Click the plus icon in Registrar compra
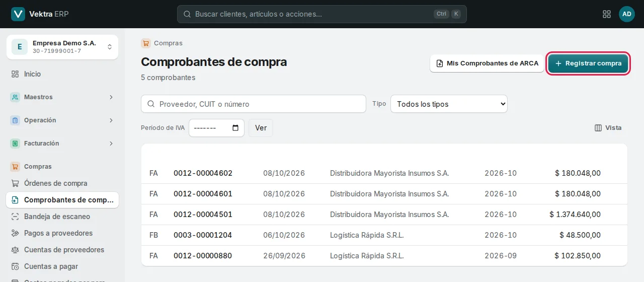This screenshot has height=282, width=644. coord(558,63)
